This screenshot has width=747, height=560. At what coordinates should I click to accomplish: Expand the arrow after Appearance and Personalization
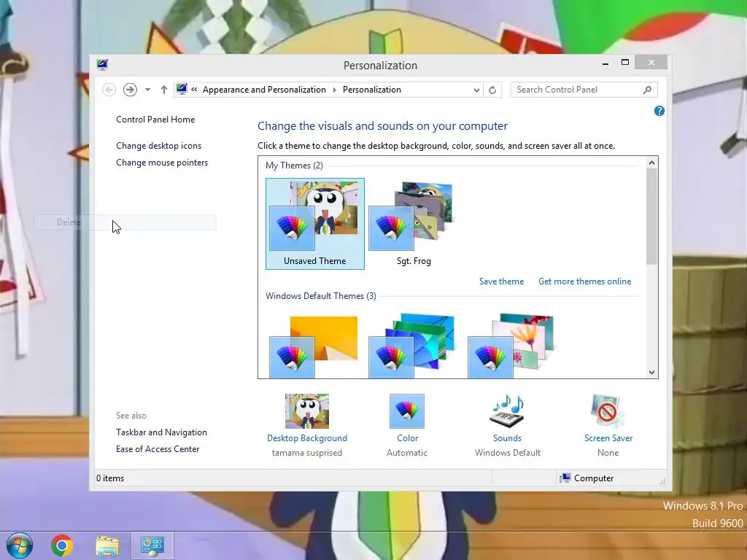point(334,90)
